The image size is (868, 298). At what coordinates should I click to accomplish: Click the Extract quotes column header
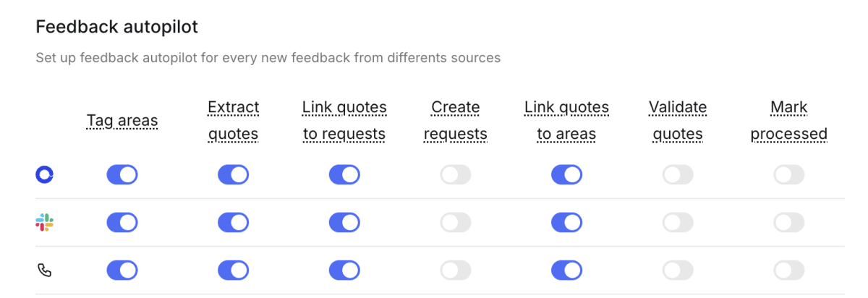coord(233,121)
